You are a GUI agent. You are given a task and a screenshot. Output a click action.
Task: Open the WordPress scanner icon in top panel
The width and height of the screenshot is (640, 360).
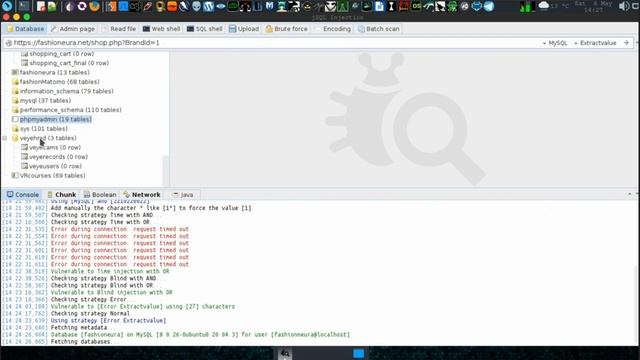coord(209,6)
